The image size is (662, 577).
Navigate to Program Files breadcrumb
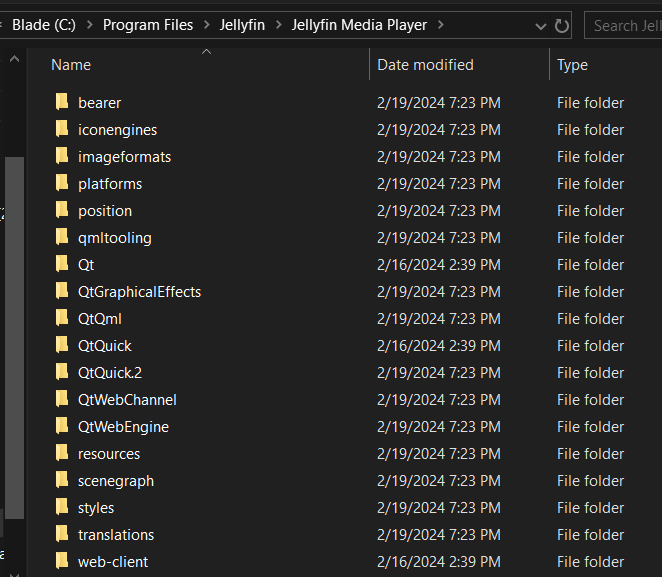tap(148, 25)
